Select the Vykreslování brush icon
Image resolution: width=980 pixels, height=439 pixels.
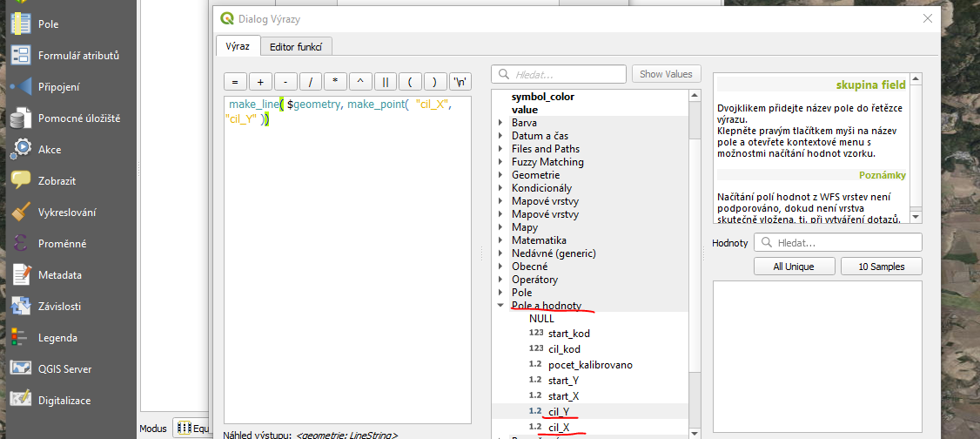click(21, 213)
